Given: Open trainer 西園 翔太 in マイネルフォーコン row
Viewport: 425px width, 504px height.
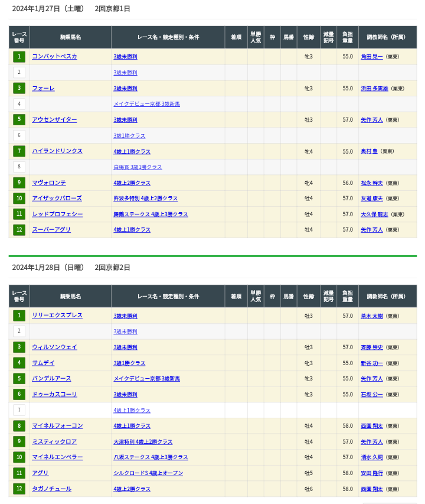Looking at the screenshot, I should [x=372, y=426].
